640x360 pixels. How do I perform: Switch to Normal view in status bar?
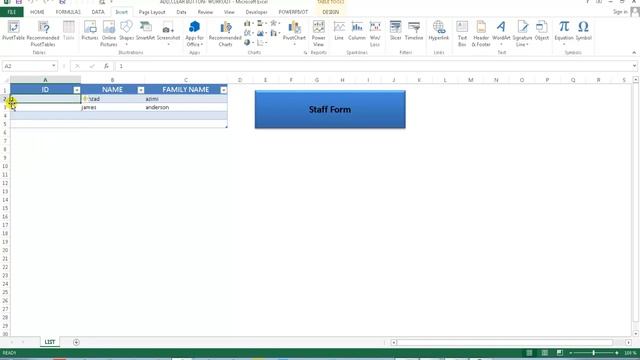(x=529, y=353)
